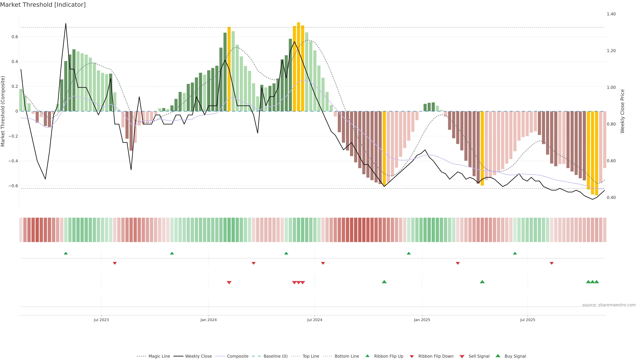
Task: Click the Sell Signal legend icon
Action: [x=462, y=356]
